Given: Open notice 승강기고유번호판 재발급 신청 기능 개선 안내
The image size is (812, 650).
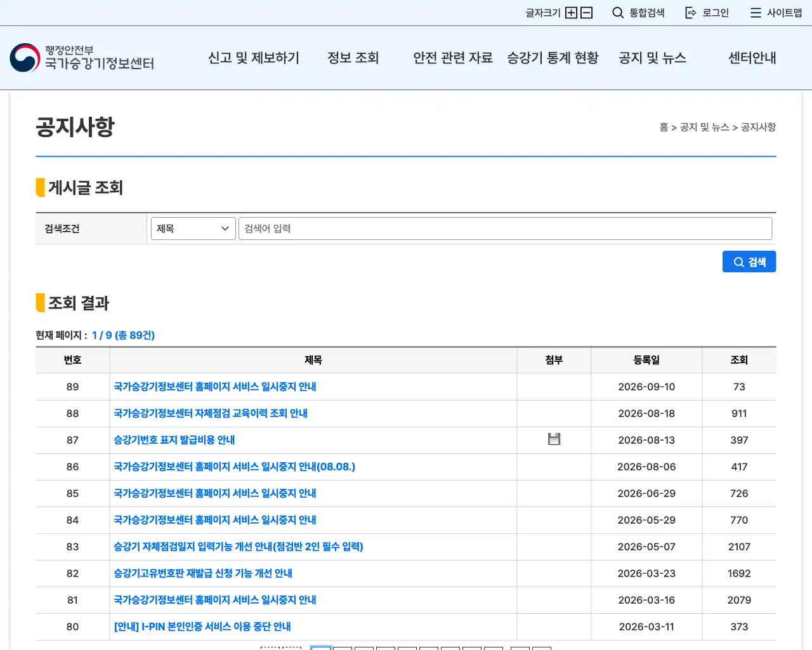Looking at the screenshot, I should 203,573.
